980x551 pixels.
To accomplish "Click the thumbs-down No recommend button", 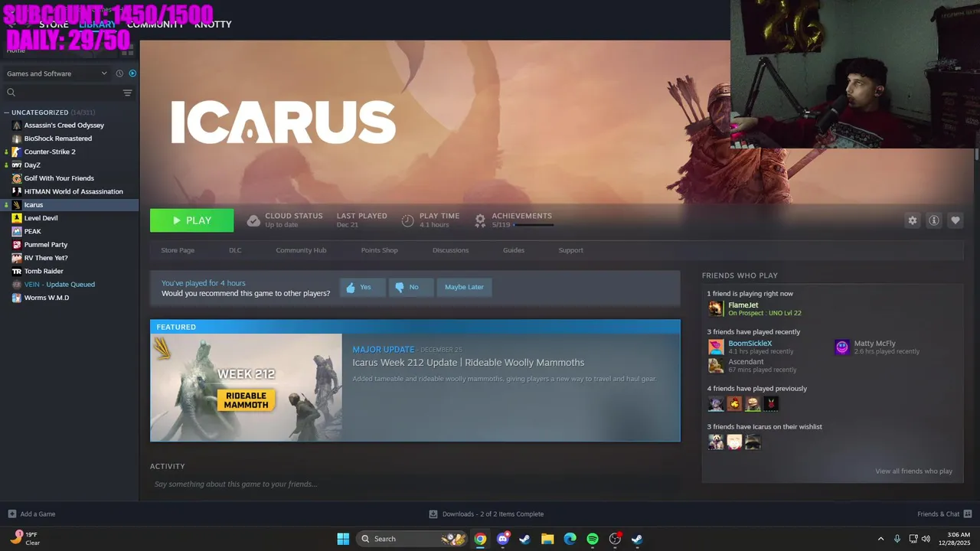I will click(410, 287).
